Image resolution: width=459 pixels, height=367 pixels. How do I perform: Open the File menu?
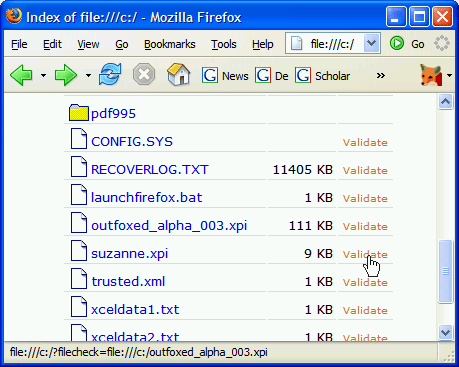pos(19,44)
